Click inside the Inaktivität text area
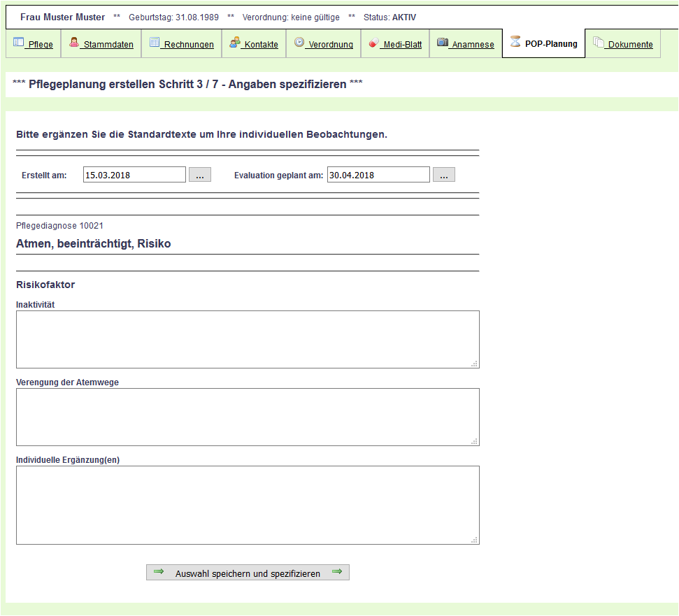The image size is (679, 616). [x=248, y=339]
